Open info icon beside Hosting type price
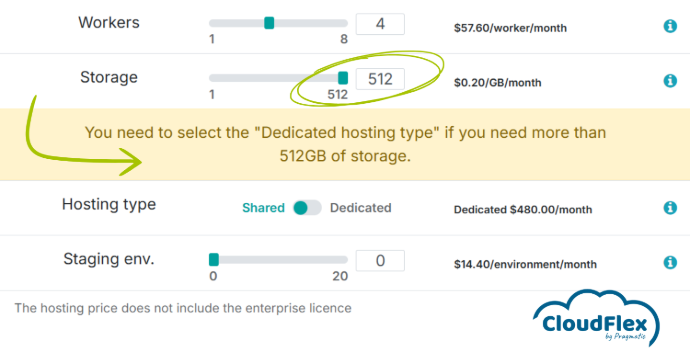This screenshot has width=690, height=364. click(x=670, y=207)
